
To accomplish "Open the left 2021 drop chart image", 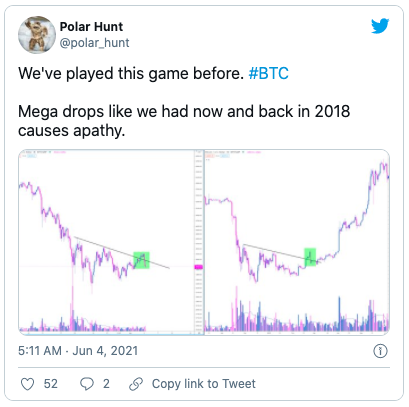I will point(106,242).
